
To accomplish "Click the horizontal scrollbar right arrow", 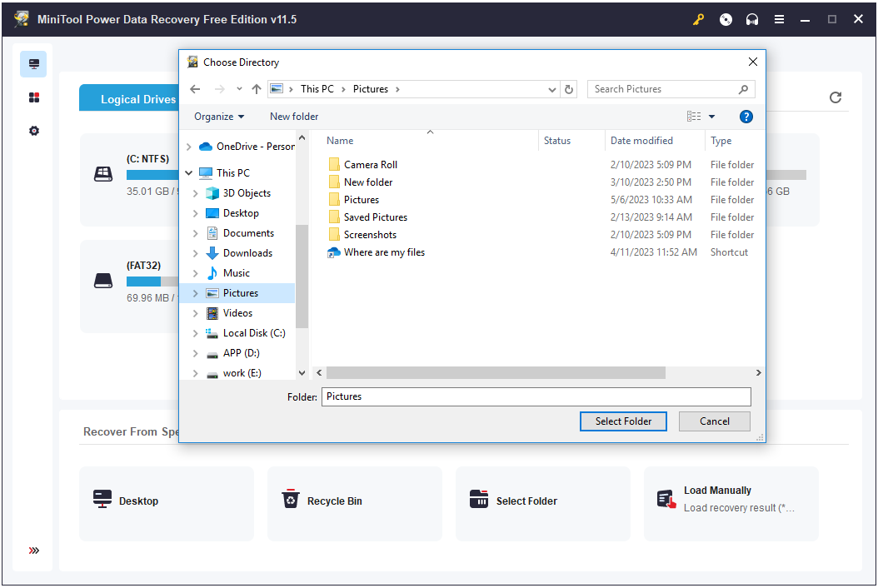I will (758, 373).
